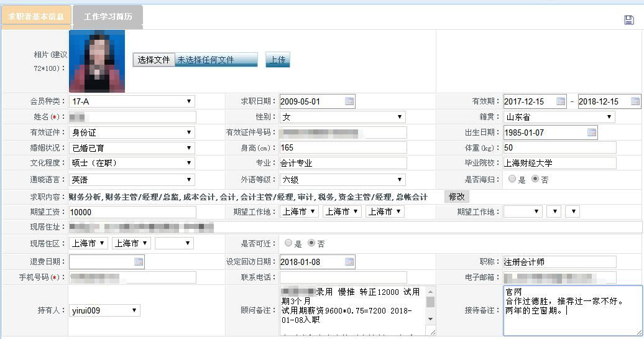The width and height of the screenshot is (644, 339).
Task: Open calendar for 设定回访日期 field
Action: pos(349,262)
